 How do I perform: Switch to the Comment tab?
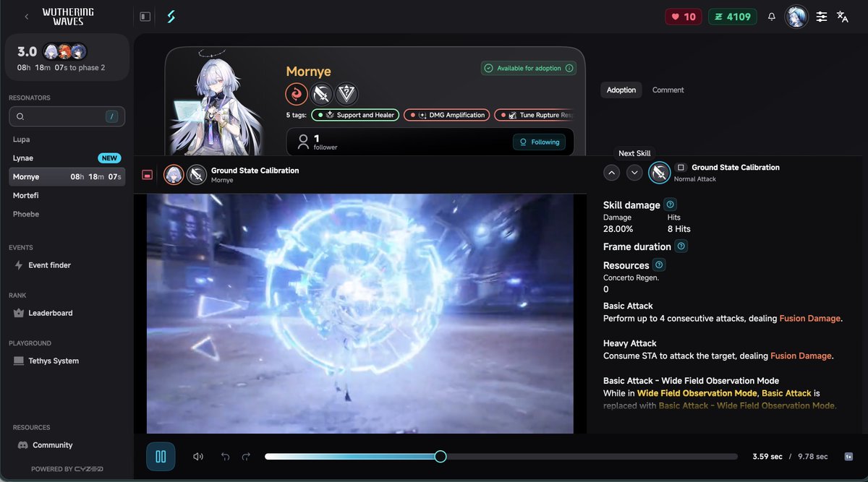tap(668, 90)
